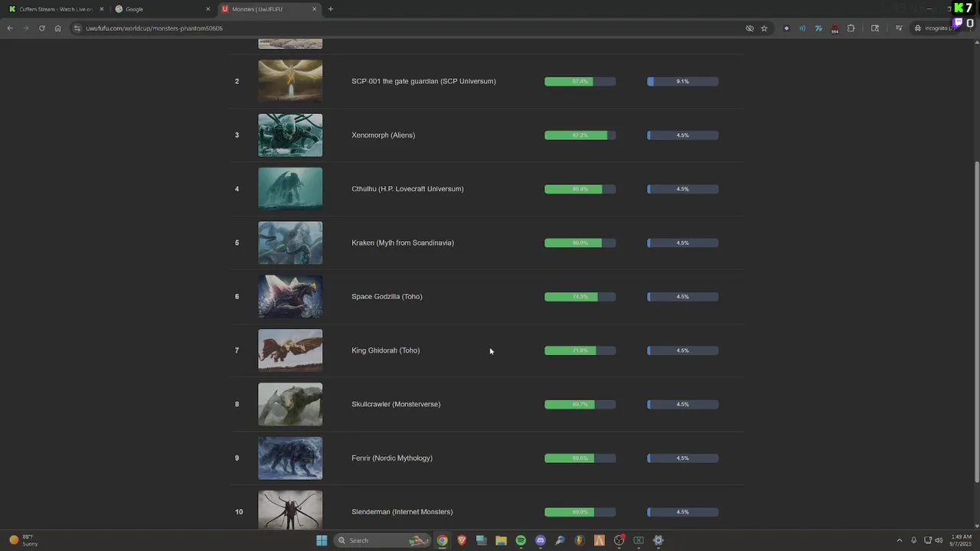Open OBS Studio from the taskbar
Viewport: 980px width, 551px height.
tap(619, 540)
